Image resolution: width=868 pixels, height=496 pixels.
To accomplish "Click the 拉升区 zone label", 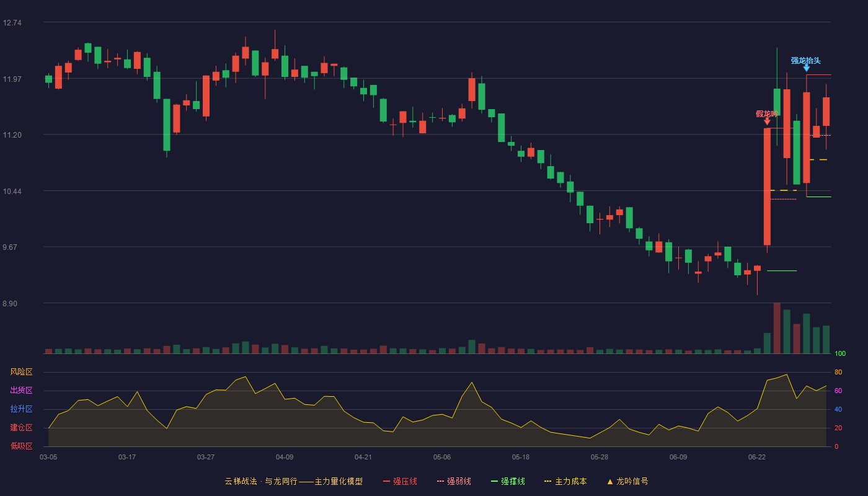I will [21, 409].
